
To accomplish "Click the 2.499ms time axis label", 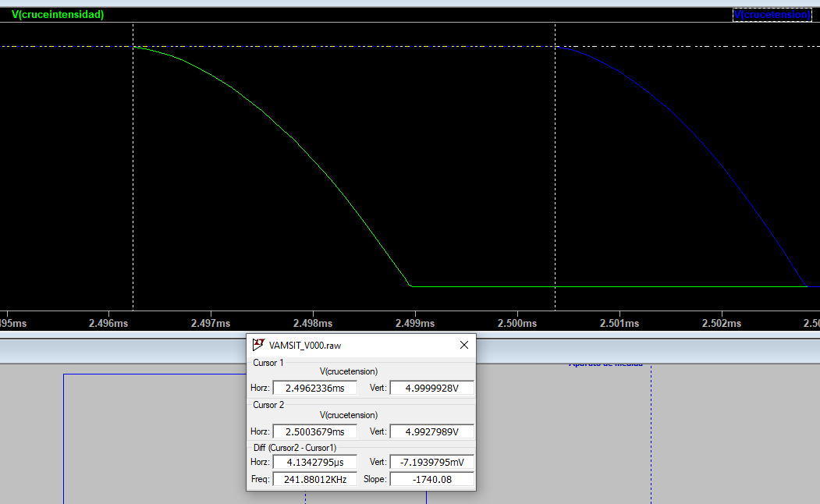I will coord(415,323).
